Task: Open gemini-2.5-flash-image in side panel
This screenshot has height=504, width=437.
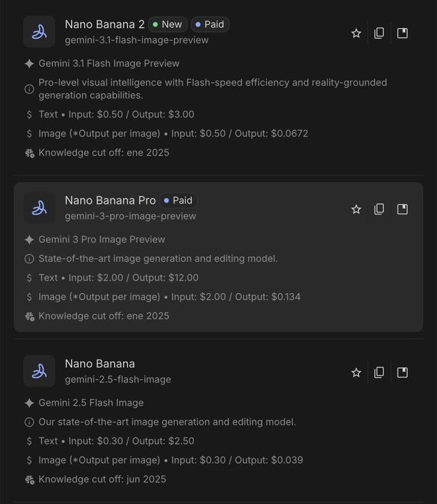Action: click(402, 372)
